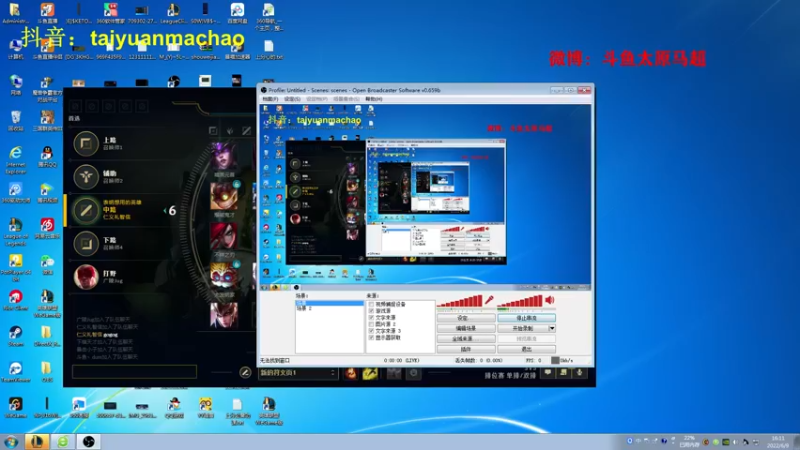Click the settings gear icon beside the ward skin slot
The width and height of the screenshot is (800, 450).
413,373
